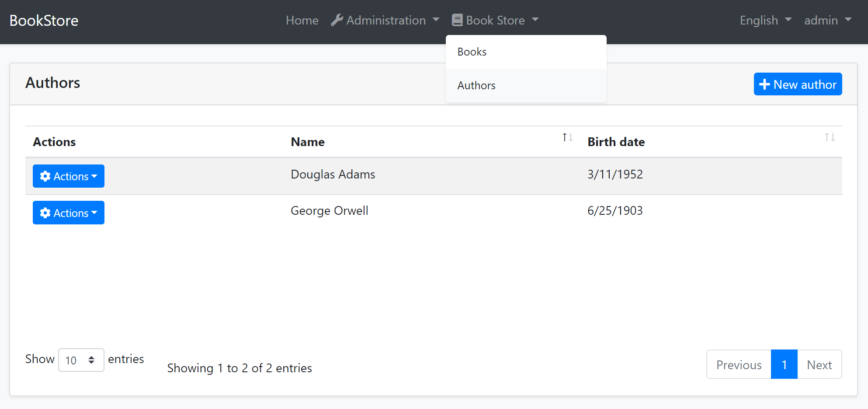Expand the English language dropdown

[x=765, y=20]
